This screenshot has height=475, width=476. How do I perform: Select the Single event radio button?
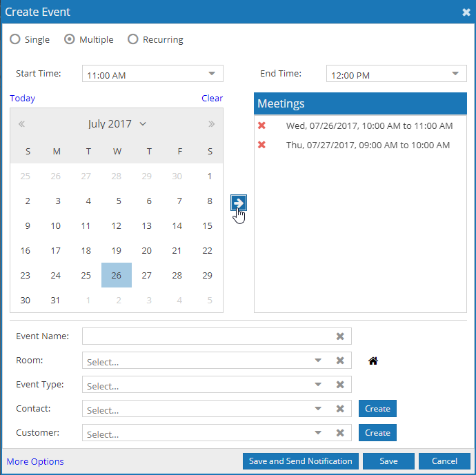[x=15, y=39]
